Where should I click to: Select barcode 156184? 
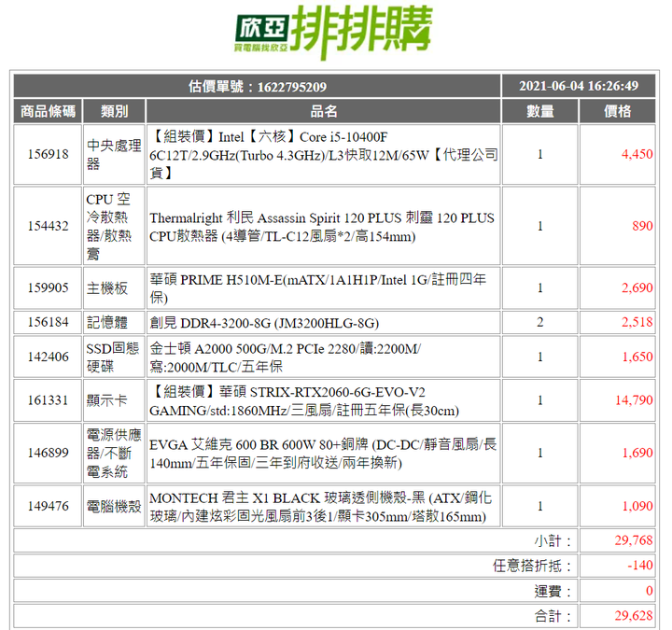pyautogui.click(x=48, y=322)
